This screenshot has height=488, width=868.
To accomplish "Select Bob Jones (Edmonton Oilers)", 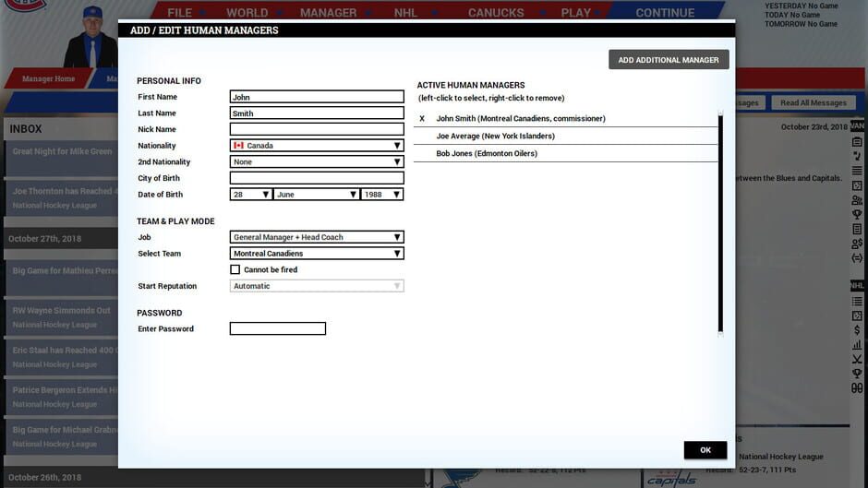I will click(565, 153).
